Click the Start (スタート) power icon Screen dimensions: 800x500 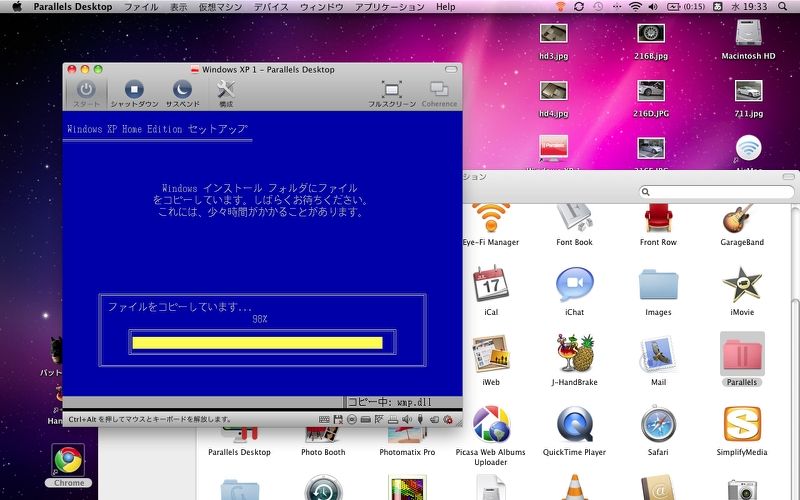click(x=86, y=89)
